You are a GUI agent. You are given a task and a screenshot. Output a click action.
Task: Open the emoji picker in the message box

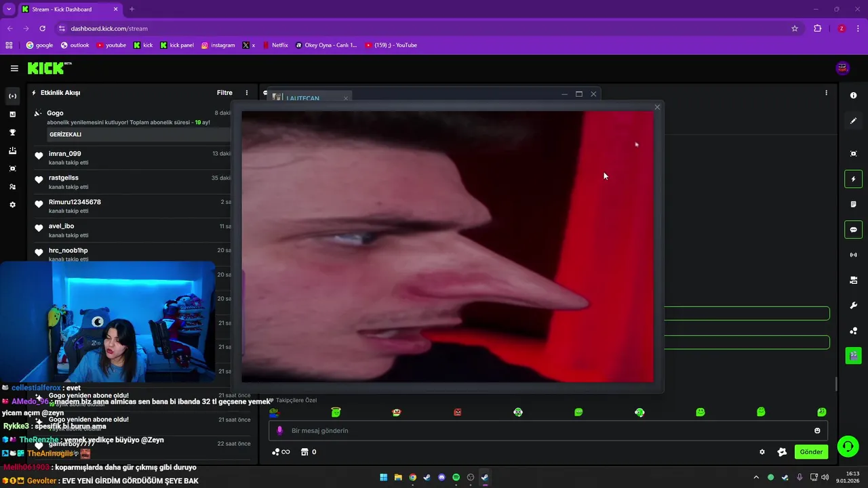(x=817, y=430)
